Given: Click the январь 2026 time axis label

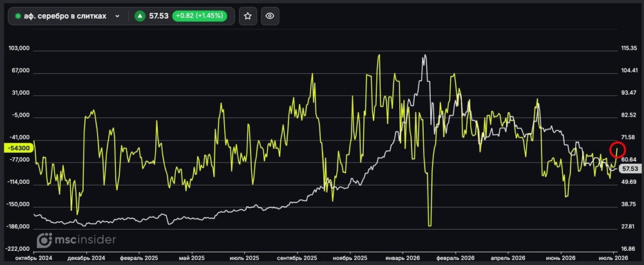Looking at the screenshot, I should (403, 258).
